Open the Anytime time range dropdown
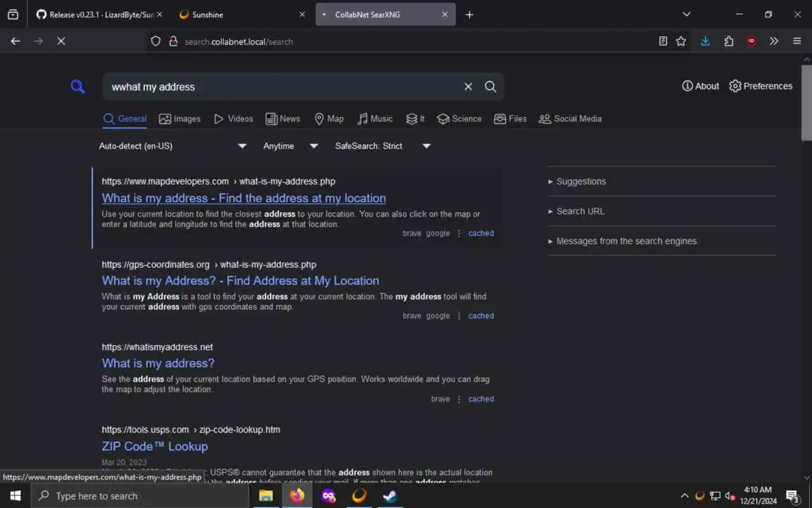The image size is (812, 508). coord(291,146)
